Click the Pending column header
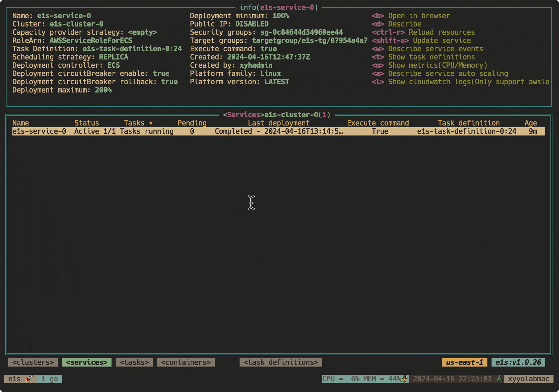 coord(192,123)
